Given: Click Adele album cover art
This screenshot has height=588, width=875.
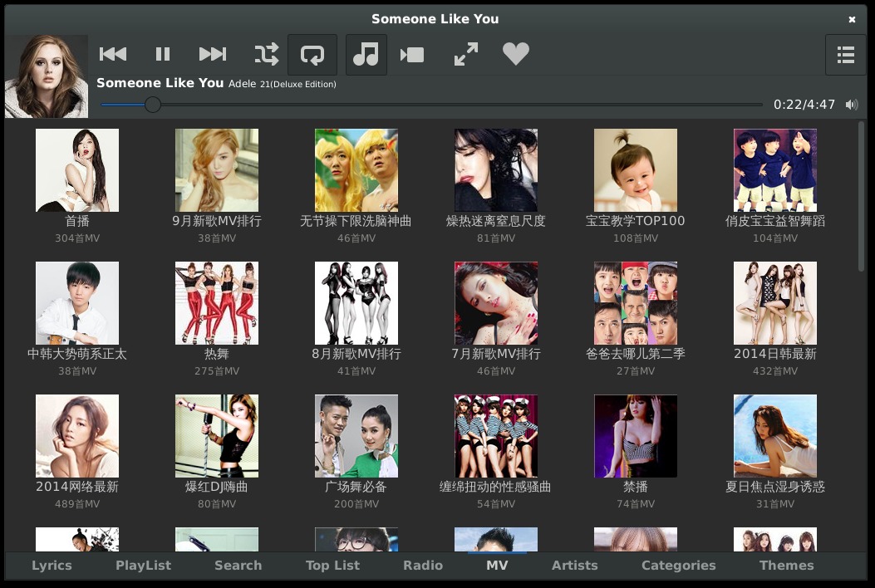Looking at the screenshot, I should pos(47,76).
